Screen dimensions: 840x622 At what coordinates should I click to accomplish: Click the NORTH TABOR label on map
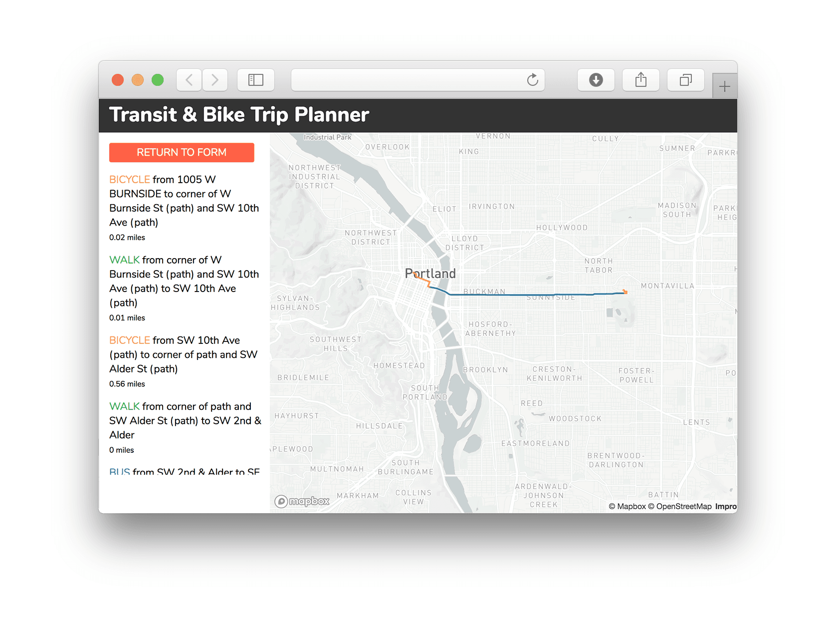click(x=599, y=266)
